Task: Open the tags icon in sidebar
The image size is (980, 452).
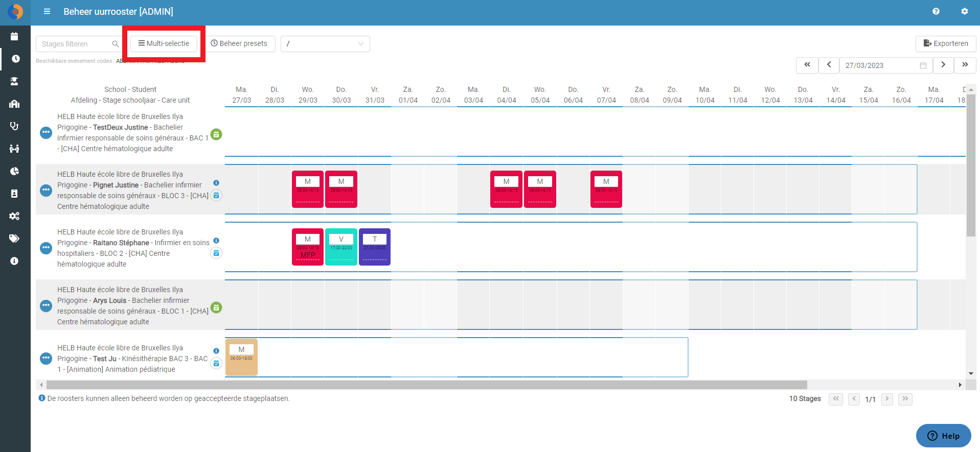Action: point(14,239)
